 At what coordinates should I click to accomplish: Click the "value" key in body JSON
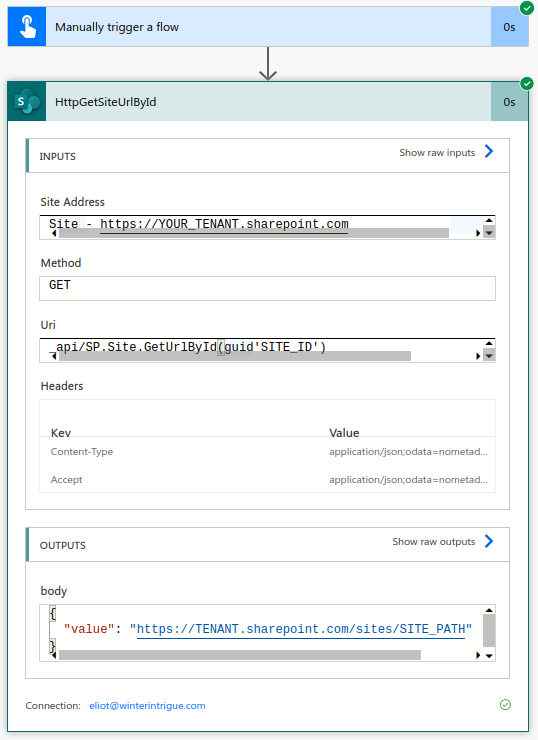pos(89,629)
